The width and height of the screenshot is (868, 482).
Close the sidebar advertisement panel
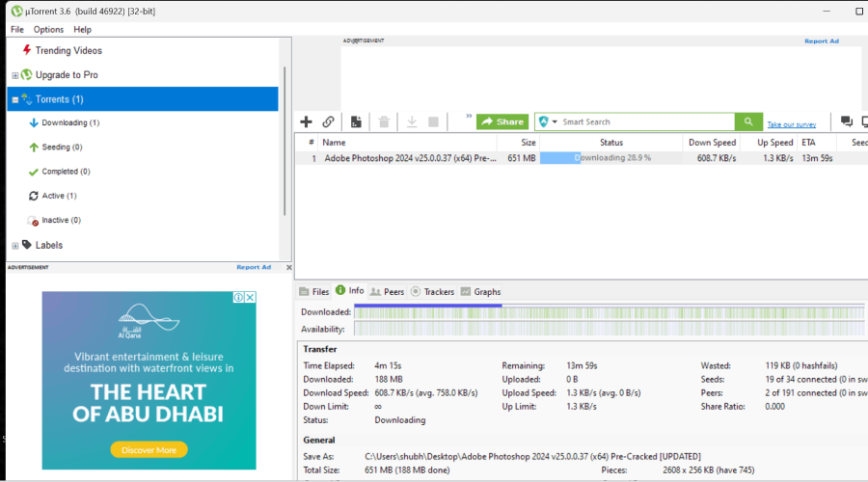289,267
